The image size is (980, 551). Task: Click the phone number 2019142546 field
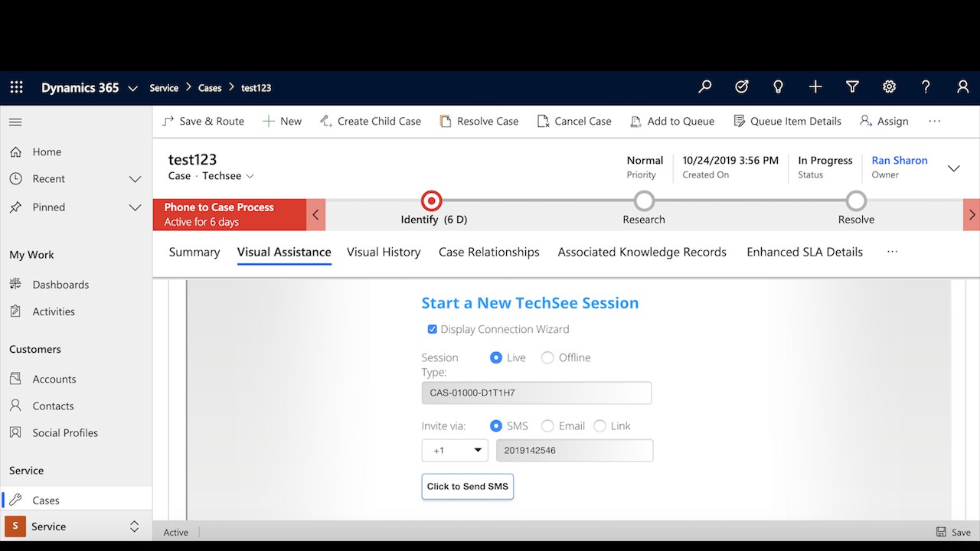click(575, 450)
